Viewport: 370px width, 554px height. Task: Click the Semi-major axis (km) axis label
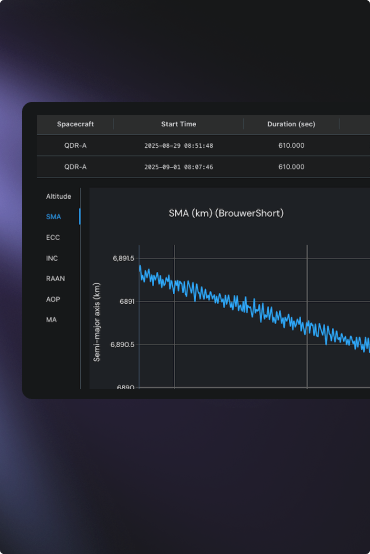(96, 322)
